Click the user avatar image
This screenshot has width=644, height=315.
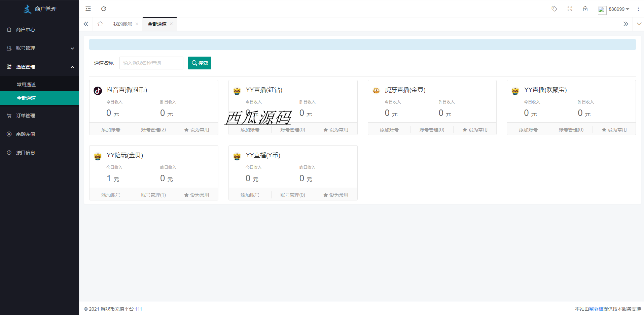pyautogui.click(x=602, y=10)
